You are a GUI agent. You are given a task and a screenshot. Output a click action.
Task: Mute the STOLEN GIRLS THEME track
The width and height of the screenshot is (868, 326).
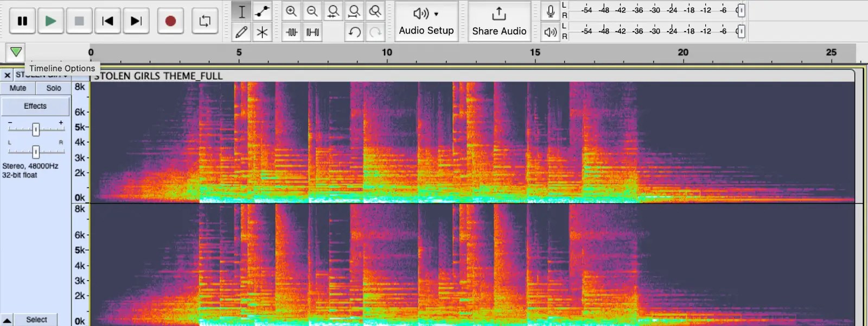tap(18, 88)
